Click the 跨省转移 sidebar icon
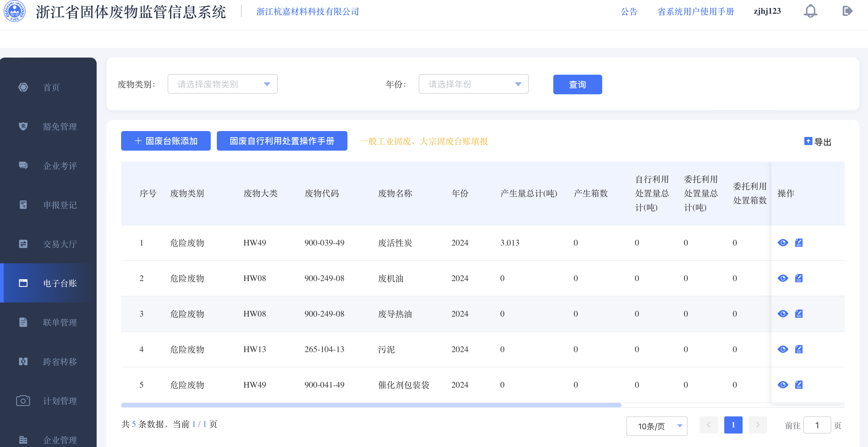The image size is (868, 447). tap(23, 361)
